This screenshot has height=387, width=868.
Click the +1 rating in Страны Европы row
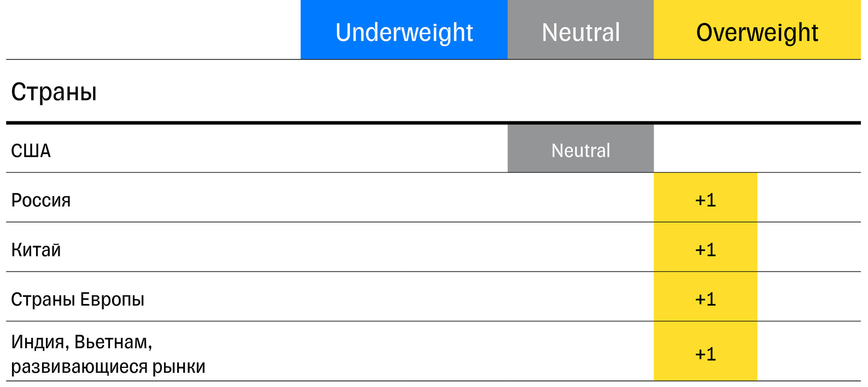(x=705, y=299)
